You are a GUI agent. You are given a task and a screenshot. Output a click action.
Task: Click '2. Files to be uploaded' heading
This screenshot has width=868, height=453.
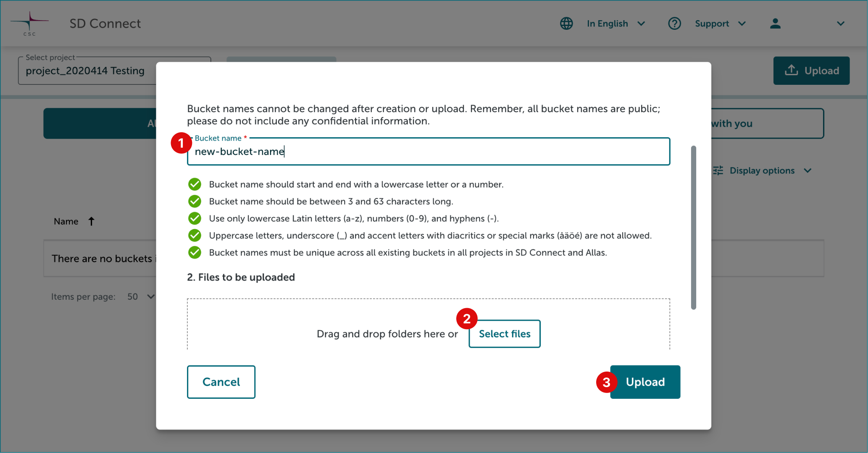coord(241,277)
